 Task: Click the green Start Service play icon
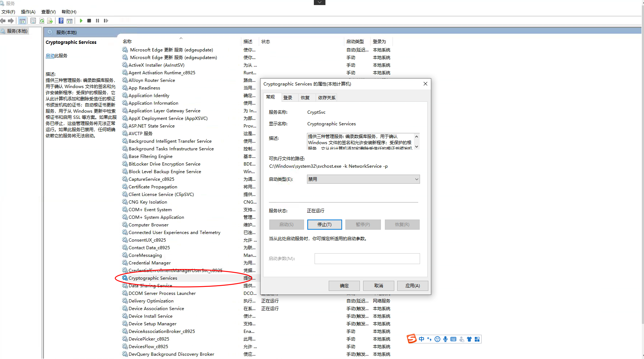pyautogui.click(x=81, y=21)
